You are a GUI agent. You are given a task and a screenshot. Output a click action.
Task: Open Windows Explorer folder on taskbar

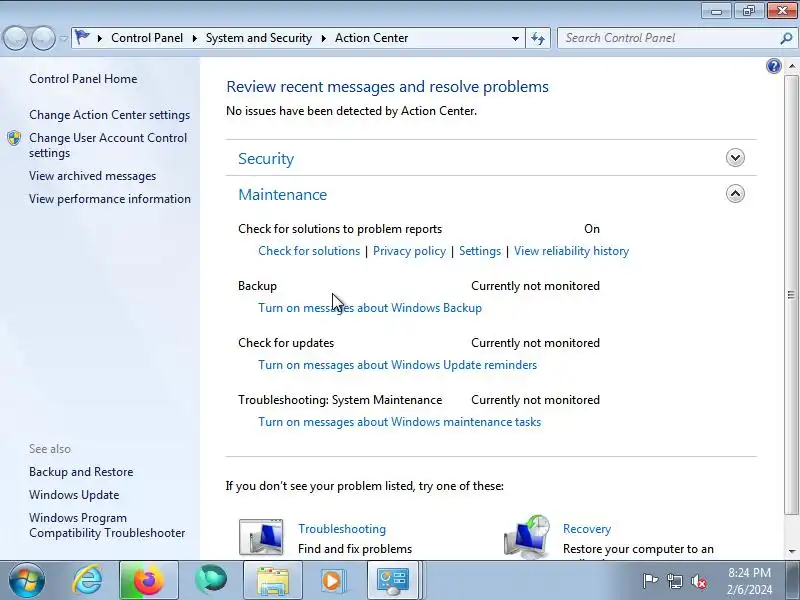click(x=272, y=580)
